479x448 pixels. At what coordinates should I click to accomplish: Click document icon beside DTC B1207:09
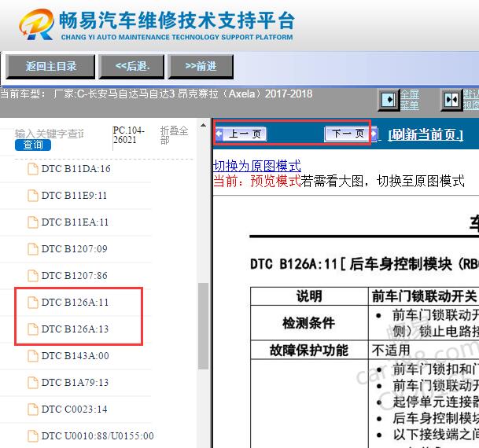33,249
